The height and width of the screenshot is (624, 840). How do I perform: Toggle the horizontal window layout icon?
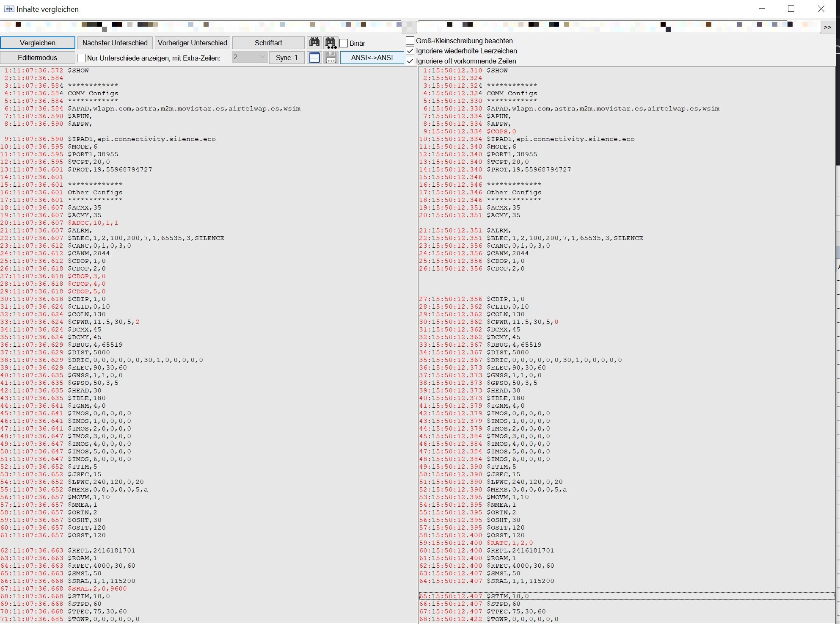click(x=314, y=58)
